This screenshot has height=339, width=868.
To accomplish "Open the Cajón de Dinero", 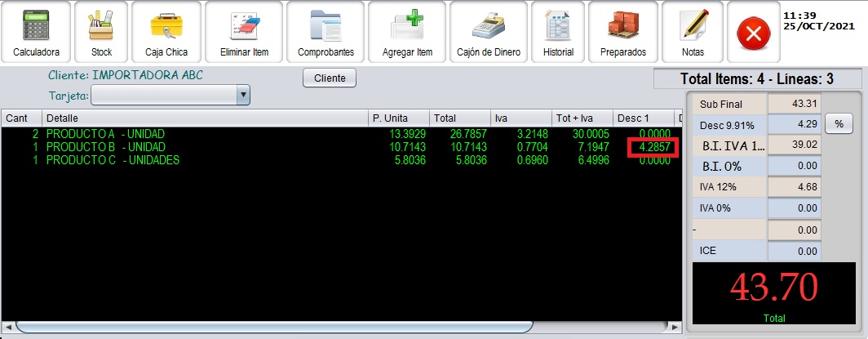I will pyautogui.click(x=489, y=33).
